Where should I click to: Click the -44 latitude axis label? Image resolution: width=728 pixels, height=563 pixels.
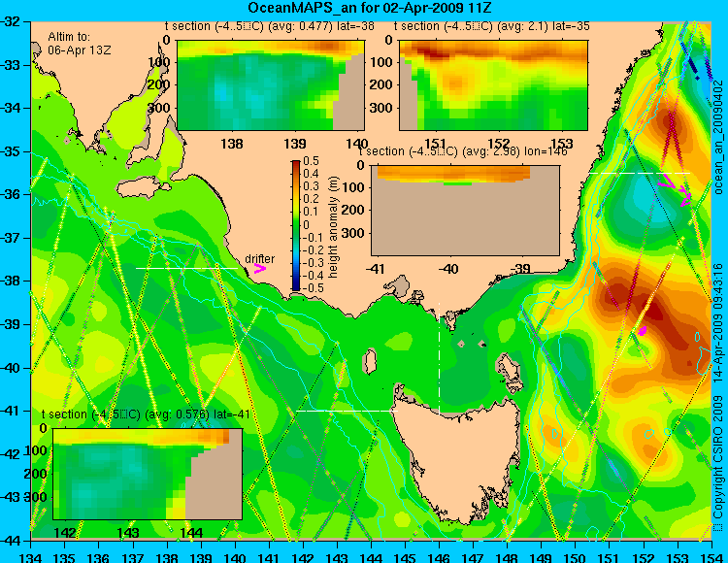point(11,541)
